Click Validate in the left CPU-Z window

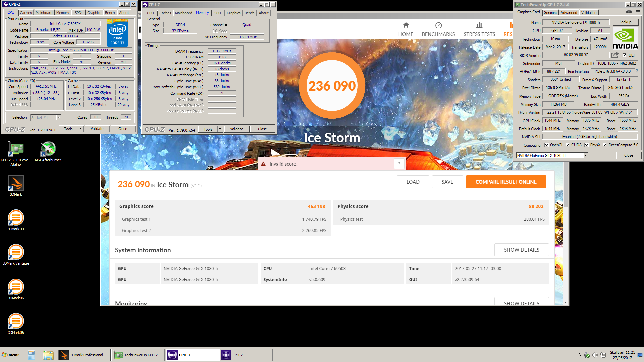[x=97, y=129]
